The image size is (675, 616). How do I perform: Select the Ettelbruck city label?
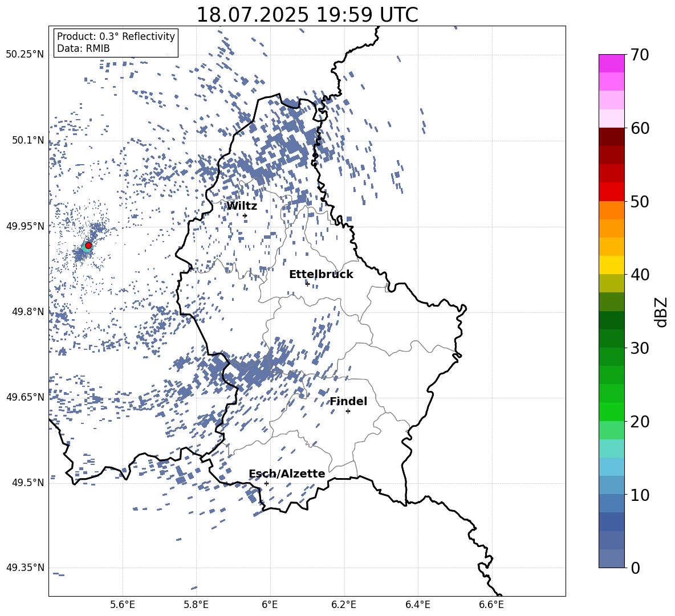tap(321, 274)
